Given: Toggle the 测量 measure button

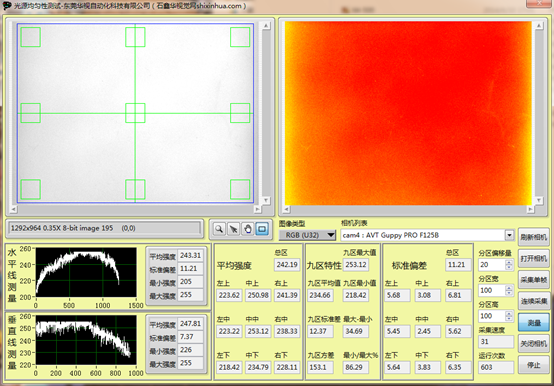Looking at the screenshot, I should (534, 322).
